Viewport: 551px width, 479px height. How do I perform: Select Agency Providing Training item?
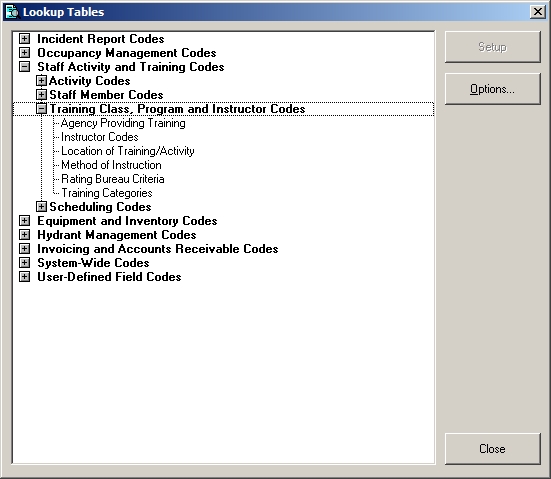(123, 123)
